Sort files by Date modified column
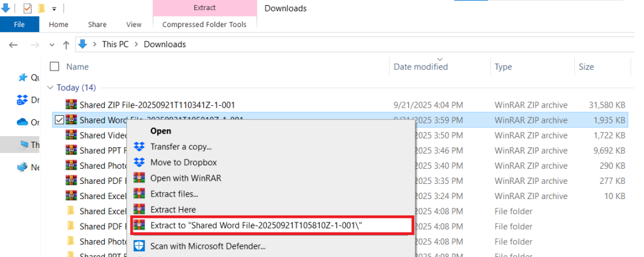Image resolution: width=644 pixels, height=257 pixels. [x=421, y=67]
